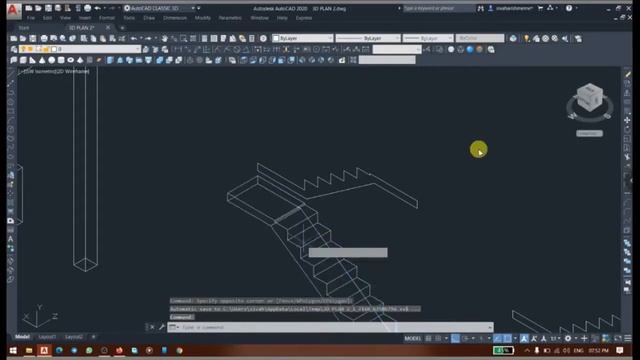This screenshot has width=640, height=360.
Task: Close the command line with X button
Action: [x=152, y=327]
